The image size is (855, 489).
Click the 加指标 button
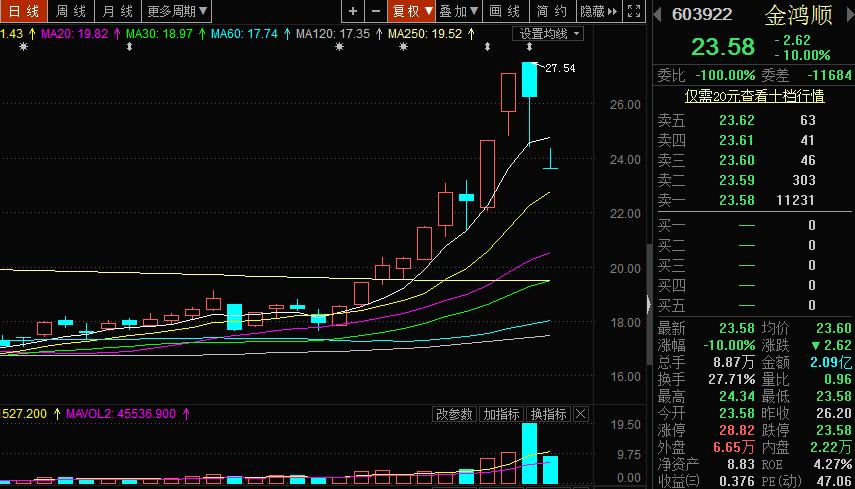click(501, 414)
